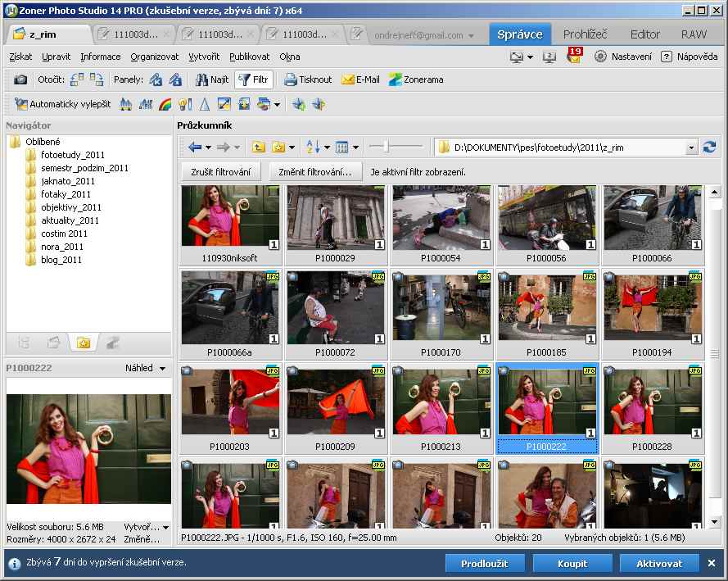Viewport: 728px width, 581px height.
Task: Open Zonerama from the toolbar
Action: click(416, 79)
